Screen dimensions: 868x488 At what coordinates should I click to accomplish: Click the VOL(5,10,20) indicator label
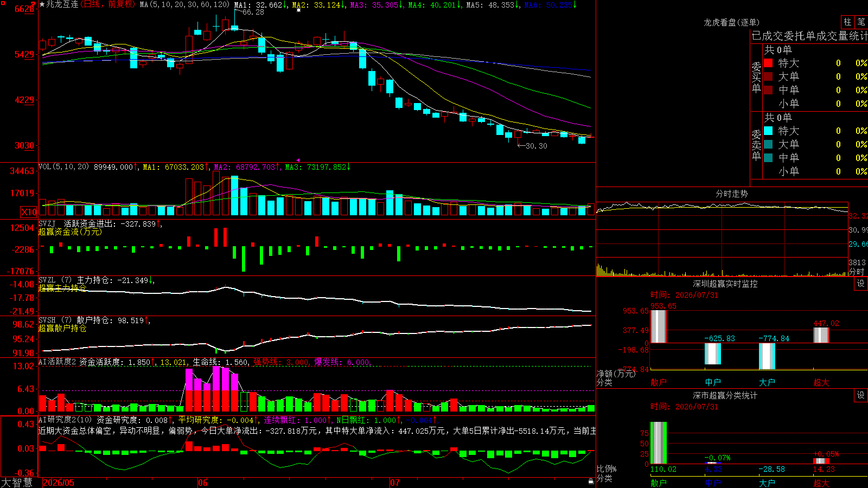[63, 167]
